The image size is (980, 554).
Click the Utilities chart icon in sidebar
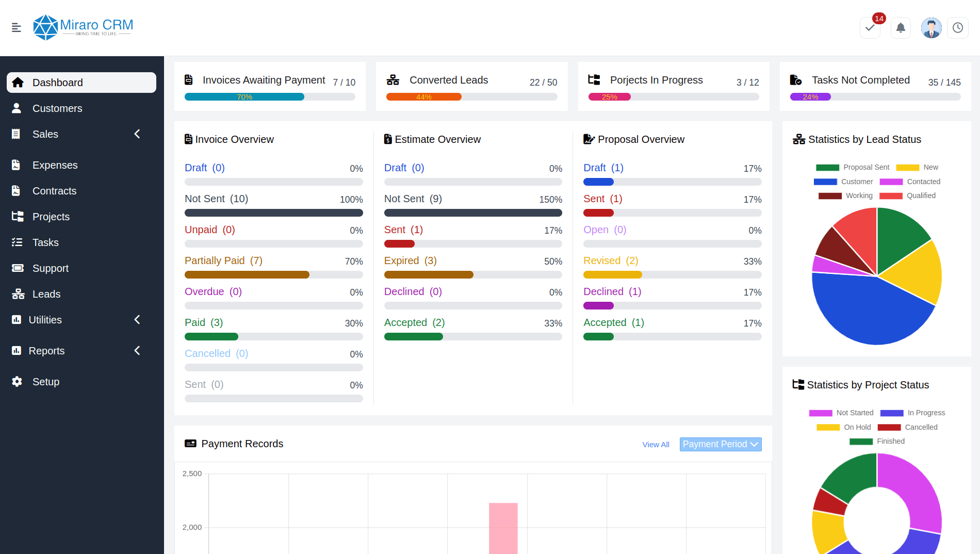tap(17, 320)
